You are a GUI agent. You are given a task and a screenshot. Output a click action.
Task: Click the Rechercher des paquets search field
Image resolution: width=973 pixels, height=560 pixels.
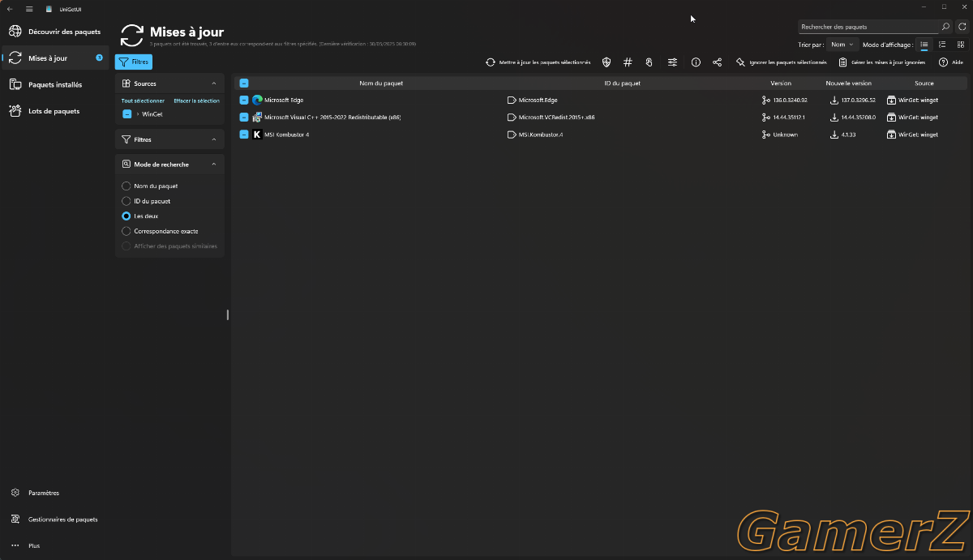(x=868, y=27)
